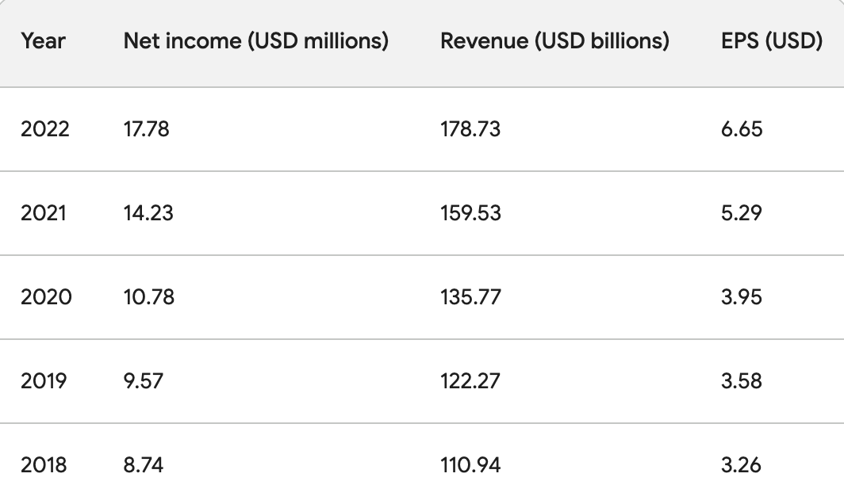The width and height of the screenshot is (844, 504).
Task: Select net income value 10.78
Action: (149, 297)
